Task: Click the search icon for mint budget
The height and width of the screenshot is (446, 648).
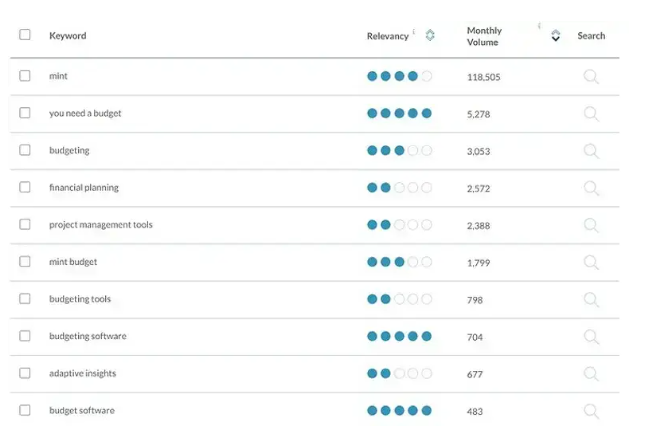Action: [x=591, y=262]
